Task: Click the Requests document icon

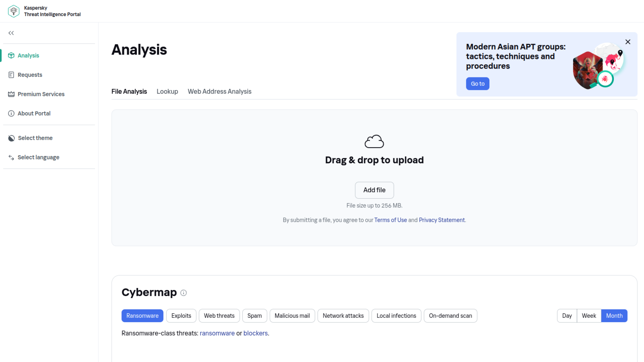Action: point(11,75)
